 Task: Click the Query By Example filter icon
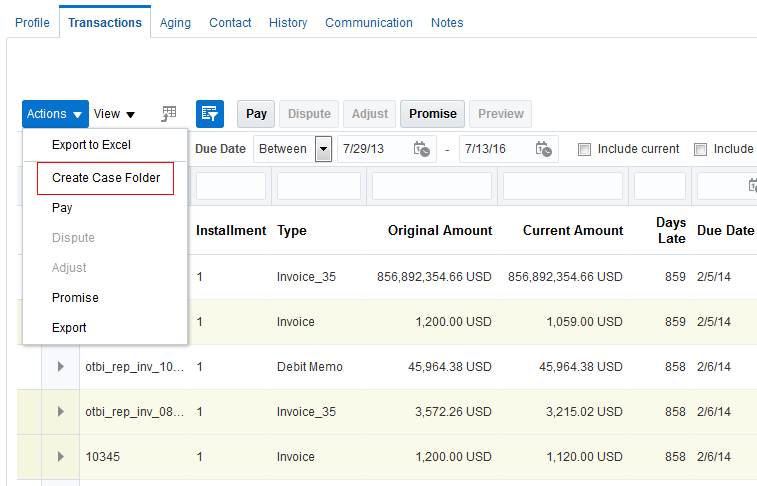210,114
